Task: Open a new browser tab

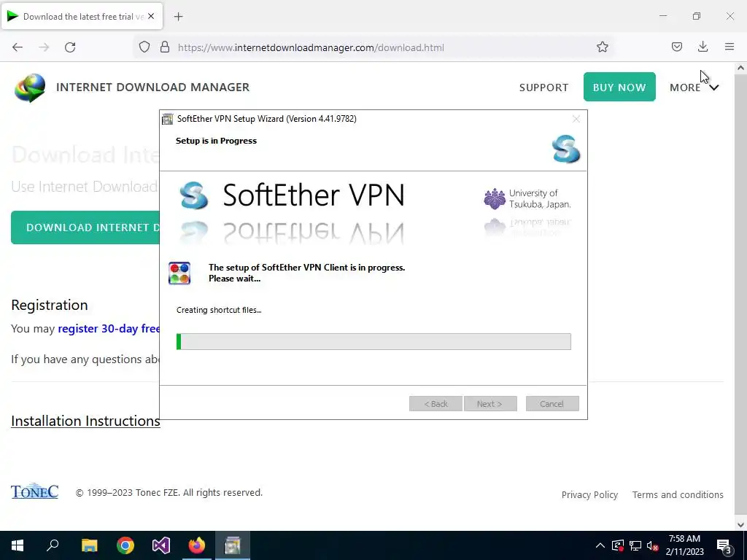Action: 178,17
